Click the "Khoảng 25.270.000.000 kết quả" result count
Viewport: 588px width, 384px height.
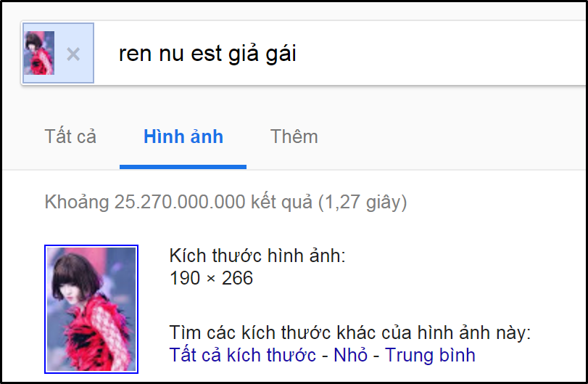pyautogui.click(x=178, y=202)
